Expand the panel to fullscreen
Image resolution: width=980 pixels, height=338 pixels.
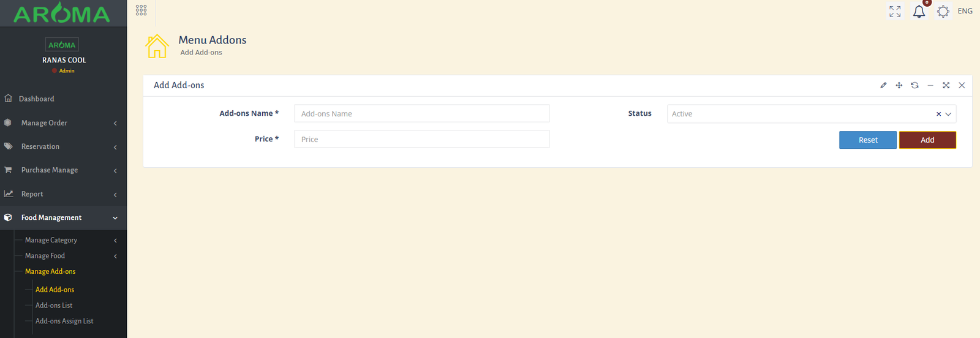click(946, 85)
